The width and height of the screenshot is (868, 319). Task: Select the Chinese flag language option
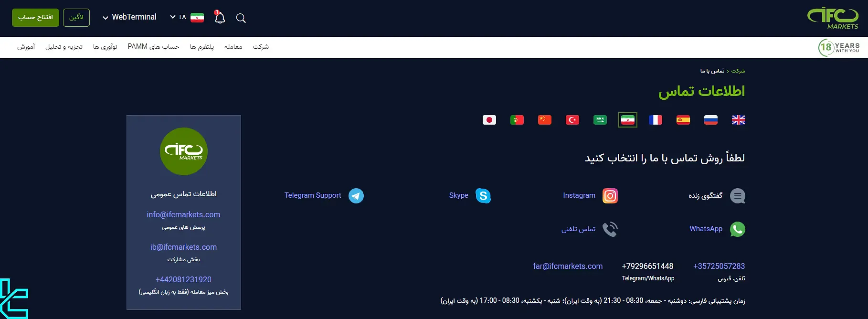(545, 120)
